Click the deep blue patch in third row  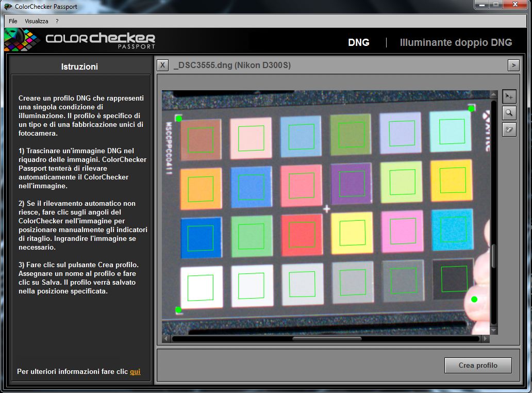(x=201, y=238)
